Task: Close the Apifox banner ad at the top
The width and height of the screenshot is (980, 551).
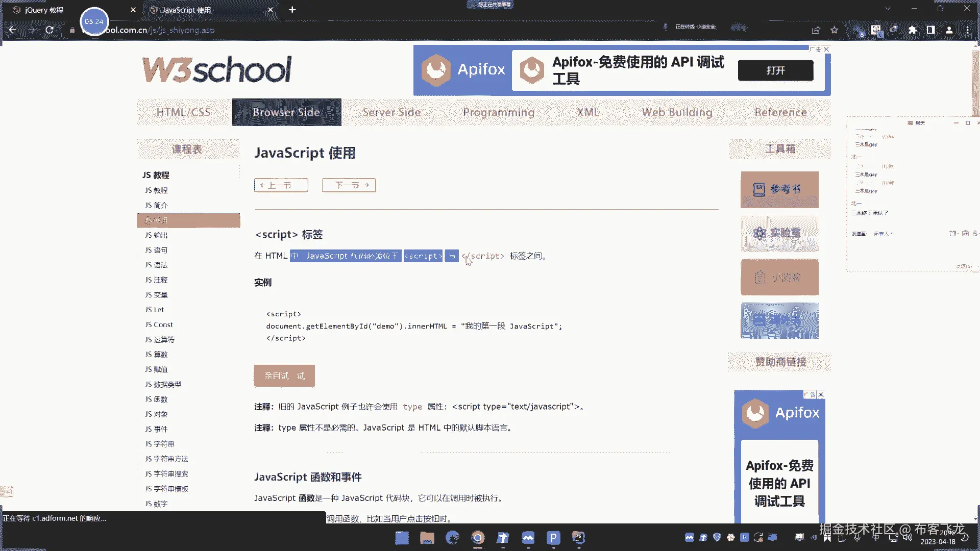Action: 826,49
